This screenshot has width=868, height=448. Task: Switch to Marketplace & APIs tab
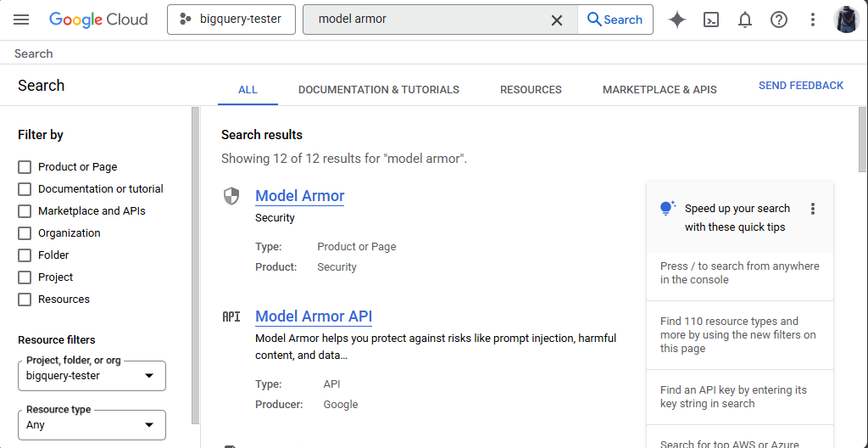tap(659, 89)
